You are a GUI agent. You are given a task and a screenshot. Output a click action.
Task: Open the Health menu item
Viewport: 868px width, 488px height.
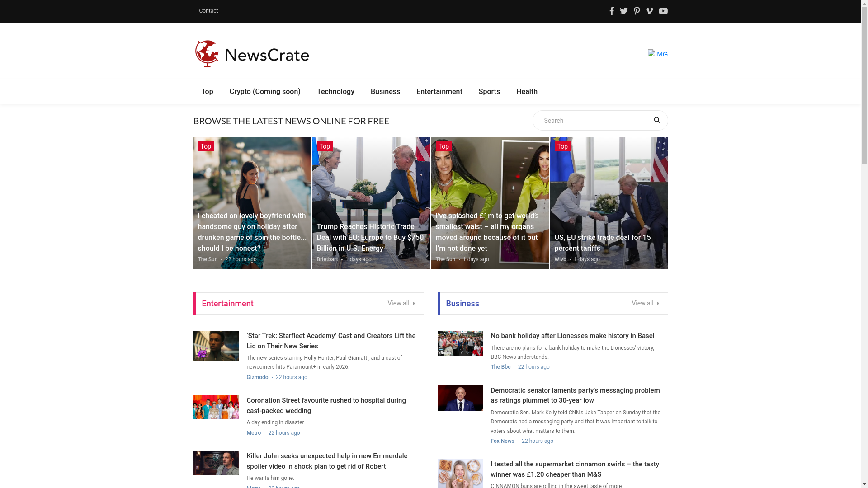coord(527,91)
